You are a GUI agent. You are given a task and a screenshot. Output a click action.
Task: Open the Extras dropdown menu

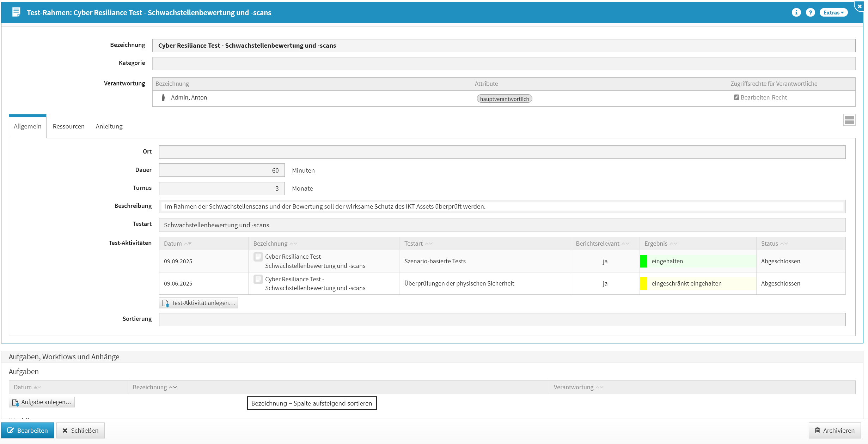tap(833, 12)
